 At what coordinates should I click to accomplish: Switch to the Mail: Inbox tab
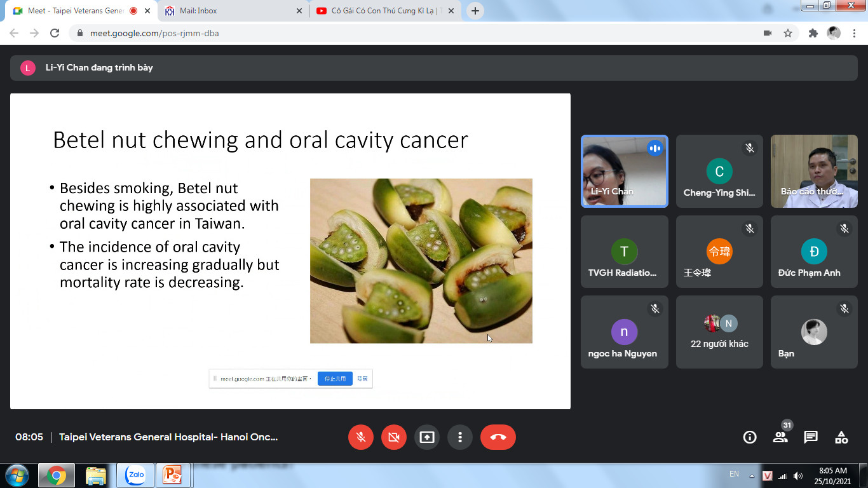(232, 11)
